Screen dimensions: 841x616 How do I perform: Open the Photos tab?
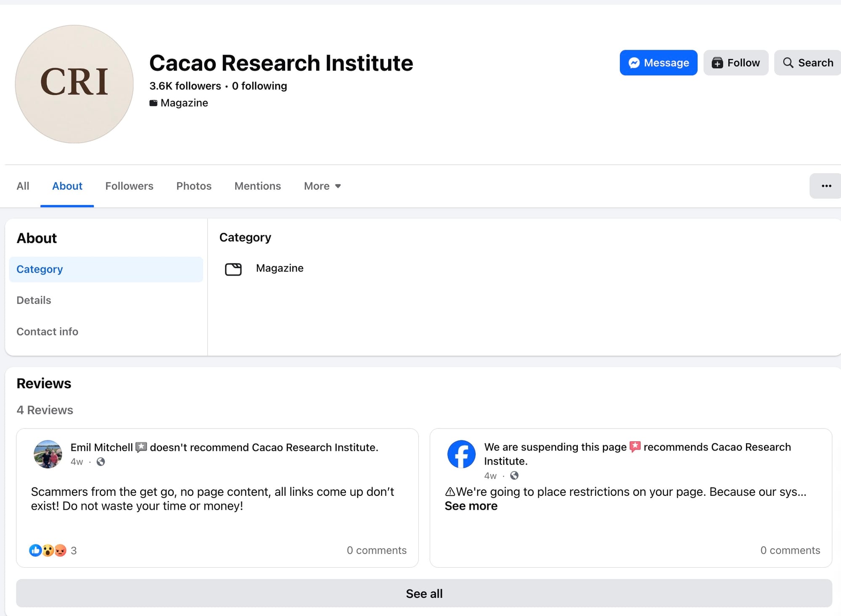[194, 186]
